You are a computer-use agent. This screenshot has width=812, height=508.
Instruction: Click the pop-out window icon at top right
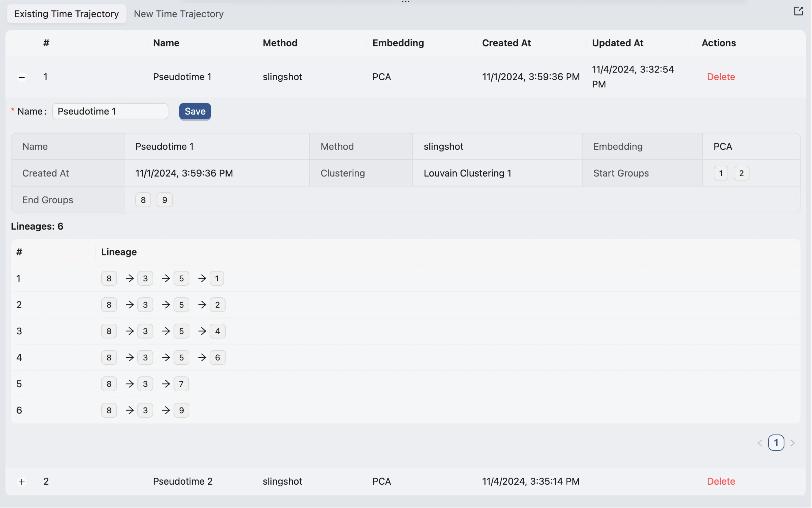(x=798, y=11)
